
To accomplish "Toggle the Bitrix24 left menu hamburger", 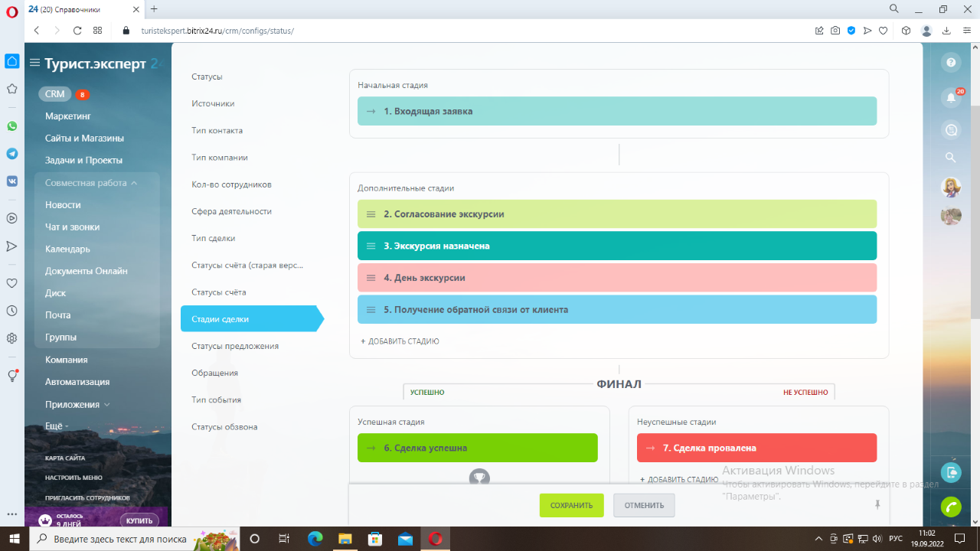I will tap(34, 63).
